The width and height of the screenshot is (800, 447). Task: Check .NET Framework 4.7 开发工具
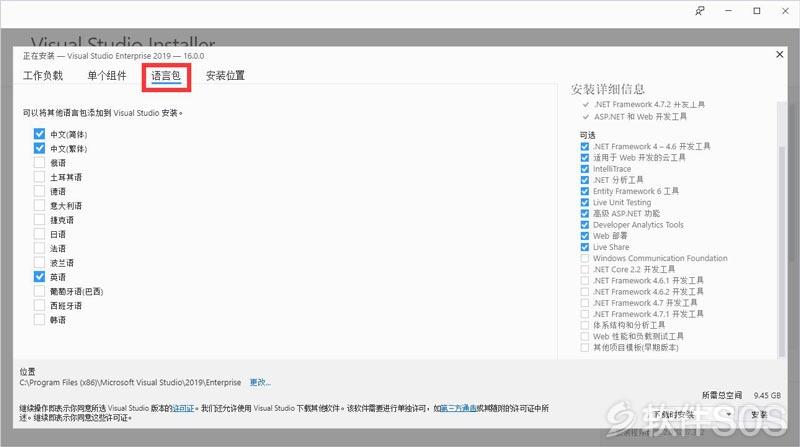point(585,303)
